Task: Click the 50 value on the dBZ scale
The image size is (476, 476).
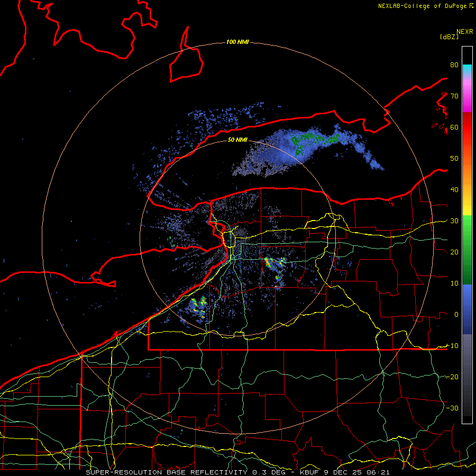Action: (454, 159)
